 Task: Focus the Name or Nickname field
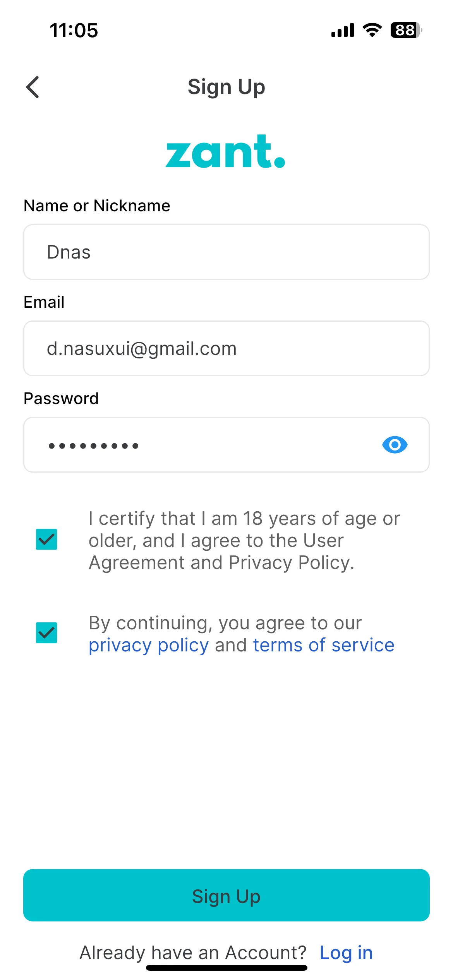226,252
